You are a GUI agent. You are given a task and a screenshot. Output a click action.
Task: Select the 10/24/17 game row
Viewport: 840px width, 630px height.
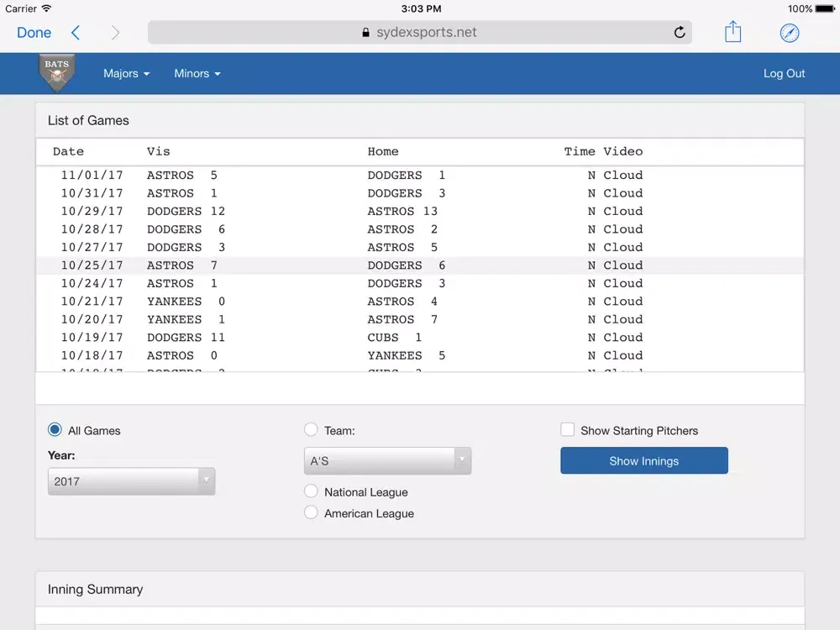tap(420, 283)
